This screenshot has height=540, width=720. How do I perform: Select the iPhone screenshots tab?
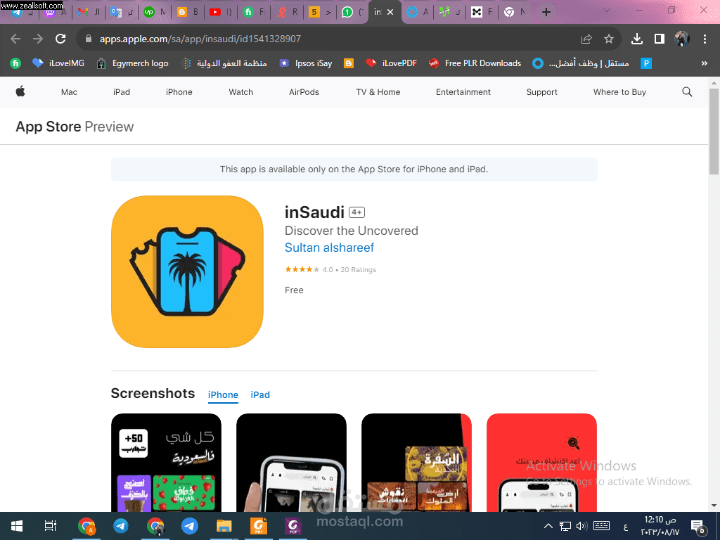pos(223,395)
